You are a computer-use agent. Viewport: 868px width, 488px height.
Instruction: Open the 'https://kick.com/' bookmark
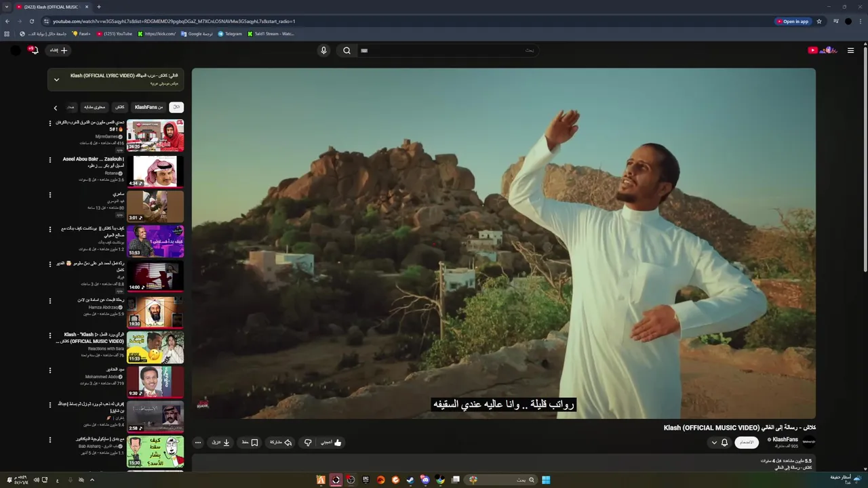point(157,33)
